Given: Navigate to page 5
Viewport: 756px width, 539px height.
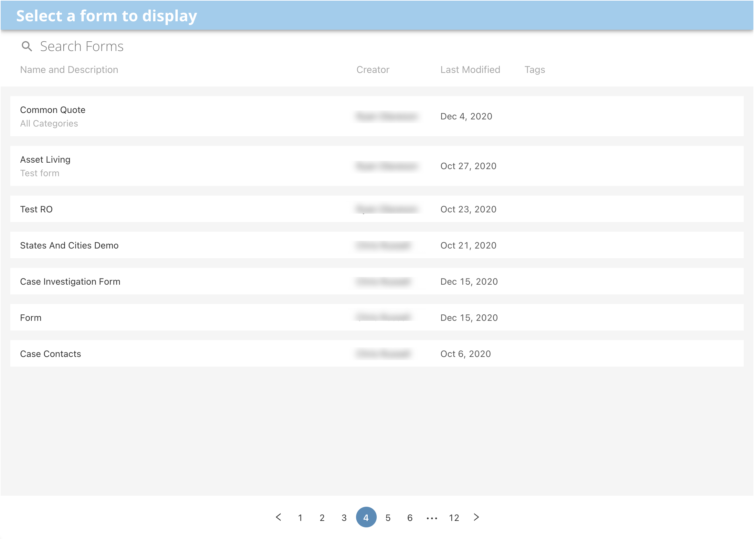Looking at the screenshot, I should [x=388, y=517].
